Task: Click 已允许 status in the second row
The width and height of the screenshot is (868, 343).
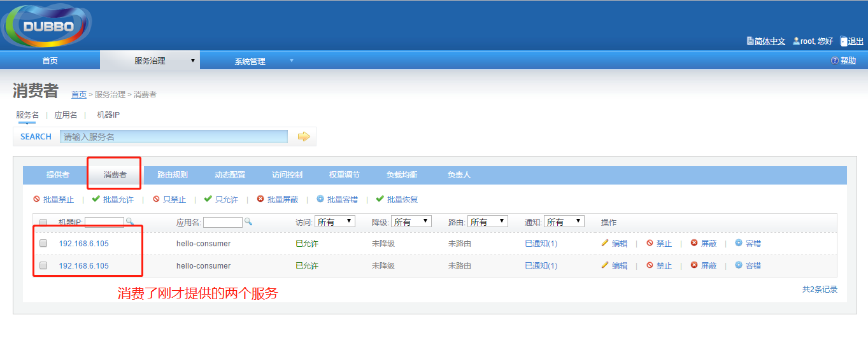Action: click(x=307, y=265)
